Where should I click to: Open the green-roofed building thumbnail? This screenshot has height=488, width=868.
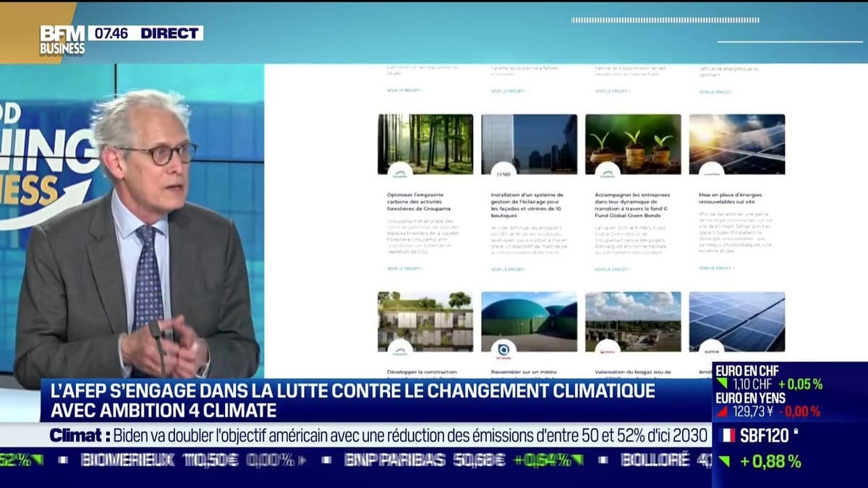pyautogui.click(x=425, y=322)
